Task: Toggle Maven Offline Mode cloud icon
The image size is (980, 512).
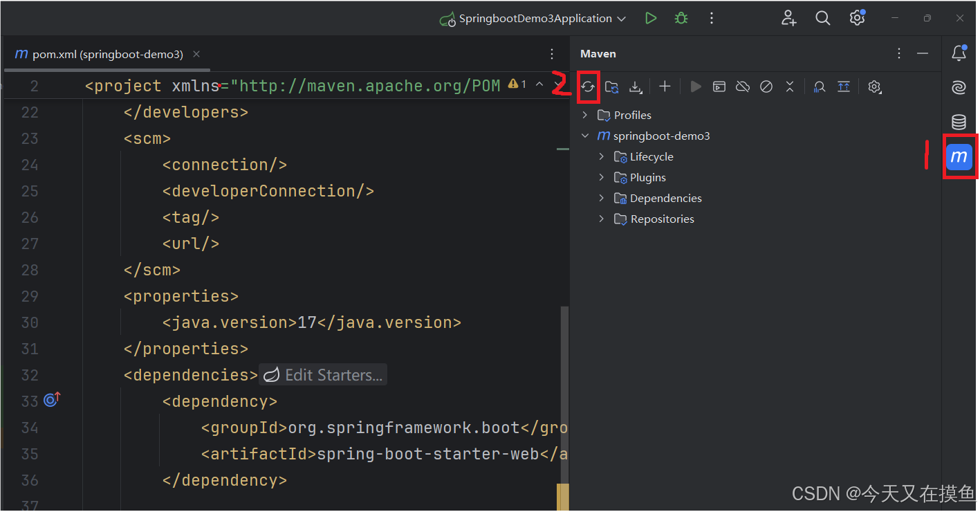Action: pyautogui.click(x=743, y=86)
